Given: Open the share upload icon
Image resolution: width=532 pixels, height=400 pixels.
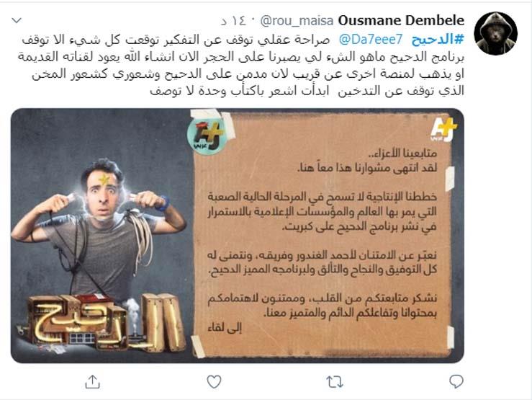Looking at the screenshot, I should [x=92, y=382].
